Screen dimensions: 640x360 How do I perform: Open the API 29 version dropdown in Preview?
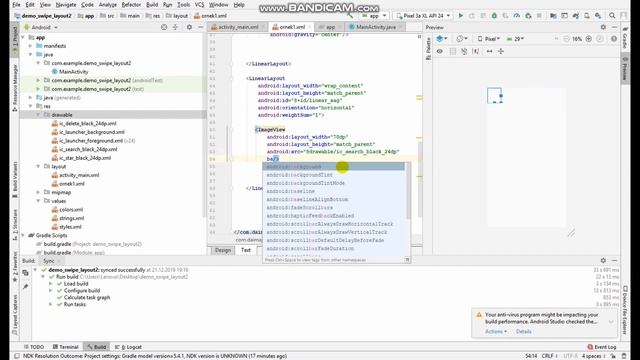515,39
